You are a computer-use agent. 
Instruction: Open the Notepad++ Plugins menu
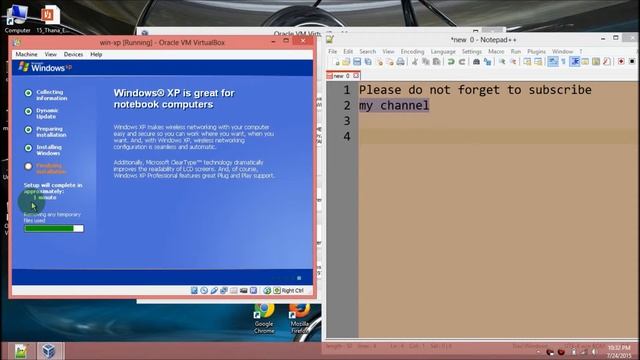point(536,51)
